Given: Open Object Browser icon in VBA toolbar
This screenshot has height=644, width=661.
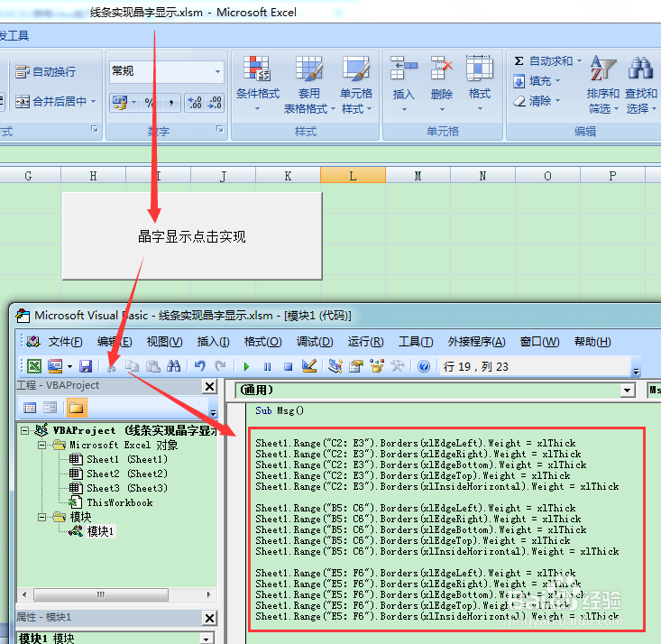Looking at the screenshot, I should click(377, 365).
